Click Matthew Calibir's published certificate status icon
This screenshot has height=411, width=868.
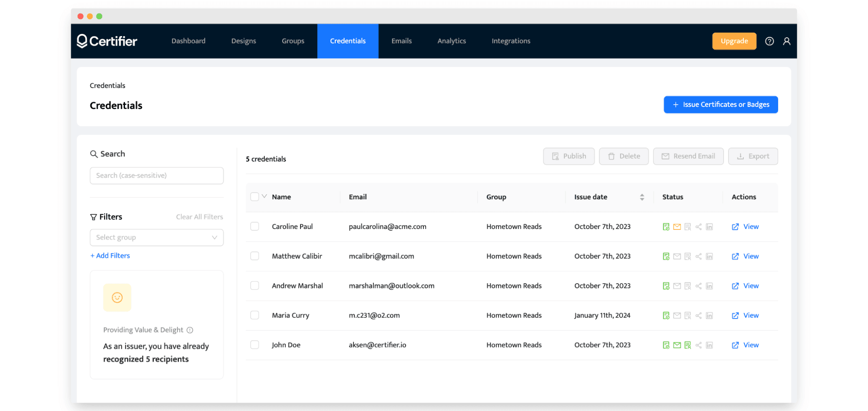[666, 256]
